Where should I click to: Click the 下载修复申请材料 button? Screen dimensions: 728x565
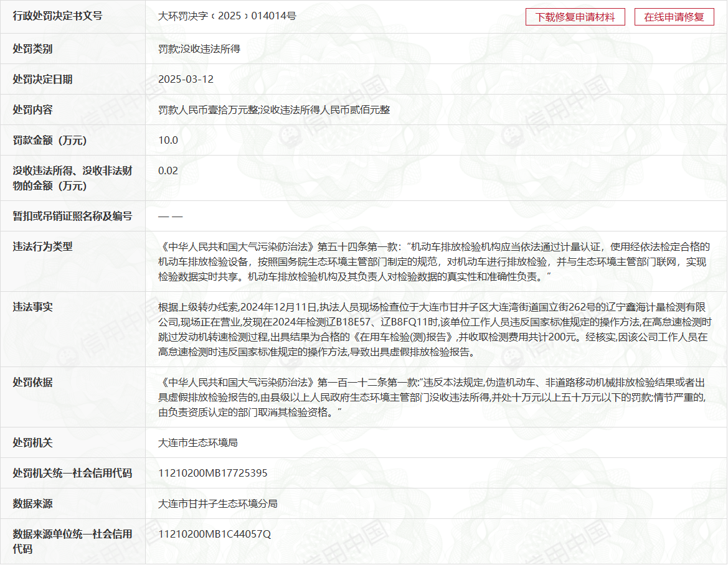[575, 17]
